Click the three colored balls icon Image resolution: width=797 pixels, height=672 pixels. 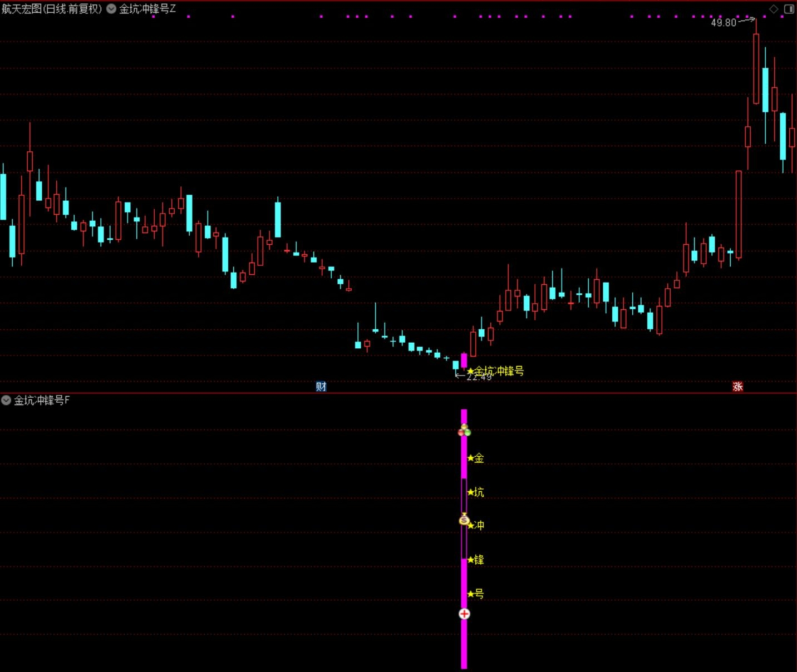(x=464, y=431)
